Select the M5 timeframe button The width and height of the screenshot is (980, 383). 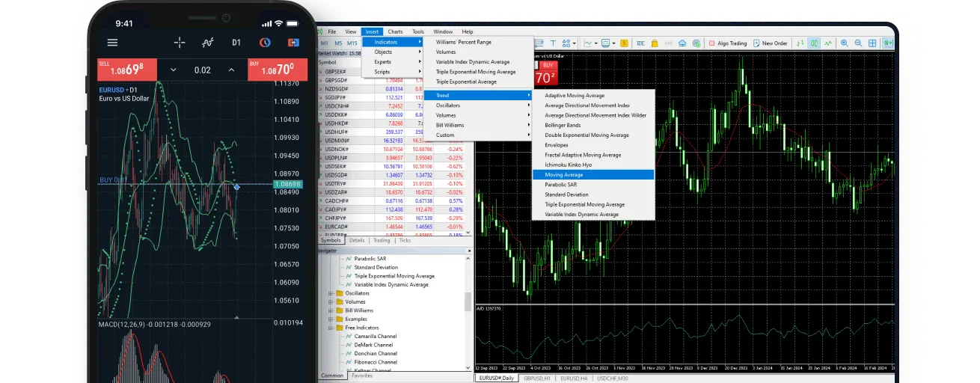[x=337, y=43]
